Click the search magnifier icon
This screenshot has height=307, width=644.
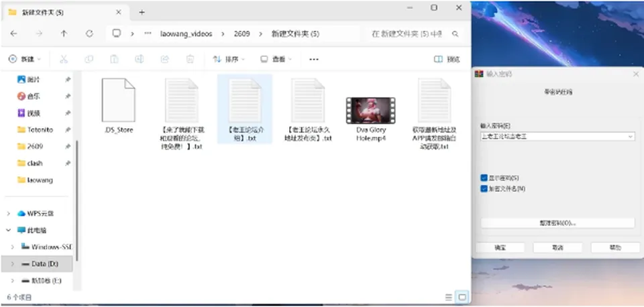click(x=455, y=34)
